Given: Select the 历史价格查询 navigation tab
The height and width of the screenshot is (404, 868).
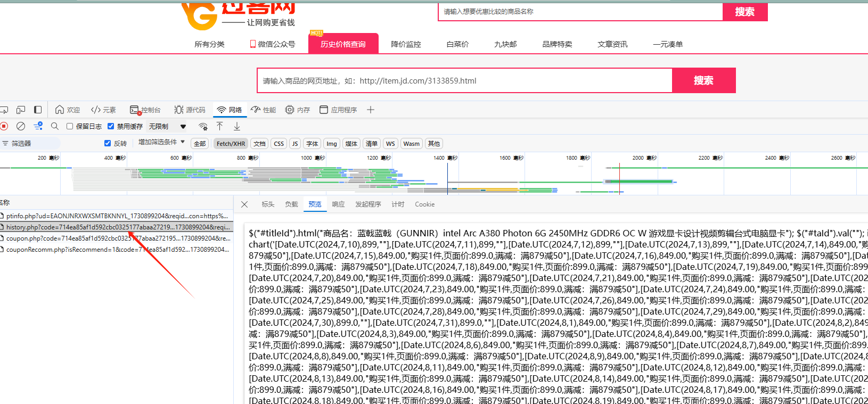Looking at the screenshot, I should click(x=343, y=44).
